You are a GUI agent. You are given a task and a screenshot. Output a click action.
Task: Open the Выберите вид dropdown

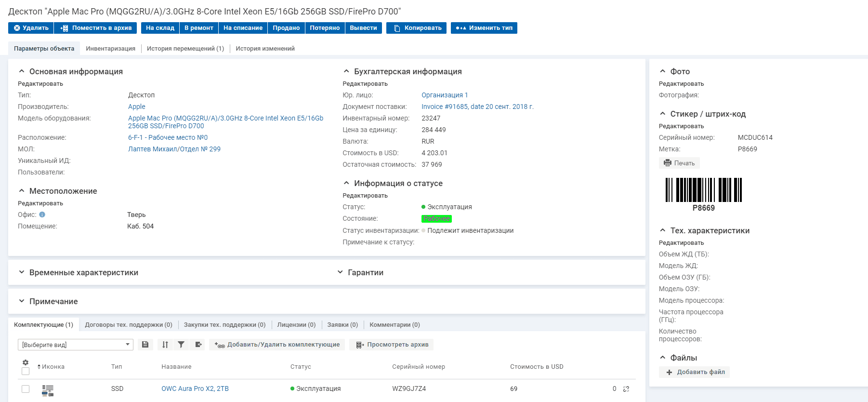tap(76, 345)
